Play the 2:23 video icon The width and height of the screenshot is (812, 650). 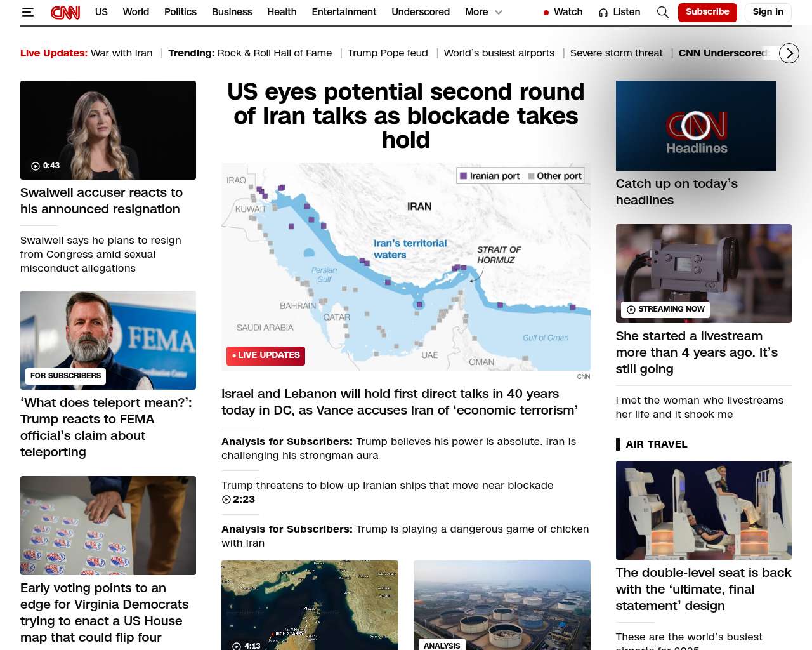point(226,500)
